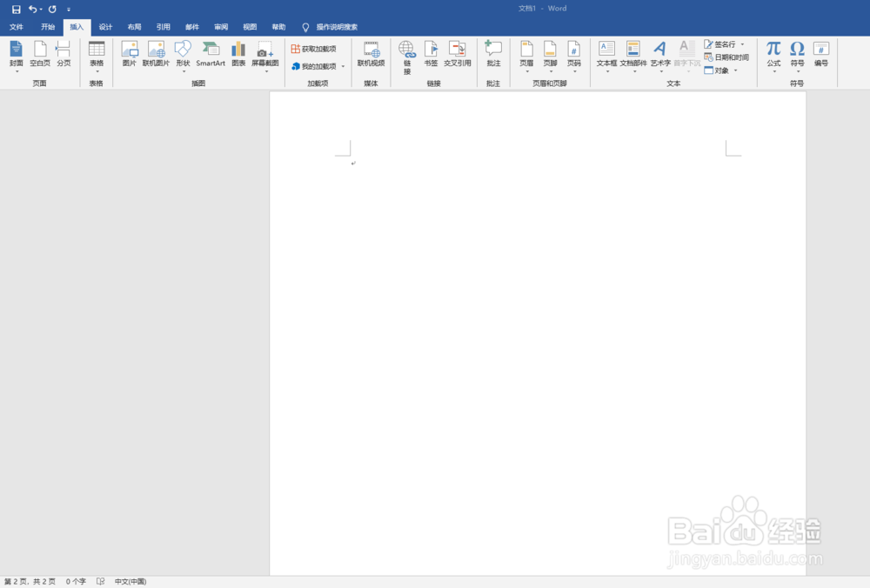Insert a 交叉引用 cross-reference
The image size is (870, 588).
tap(458, 54)
